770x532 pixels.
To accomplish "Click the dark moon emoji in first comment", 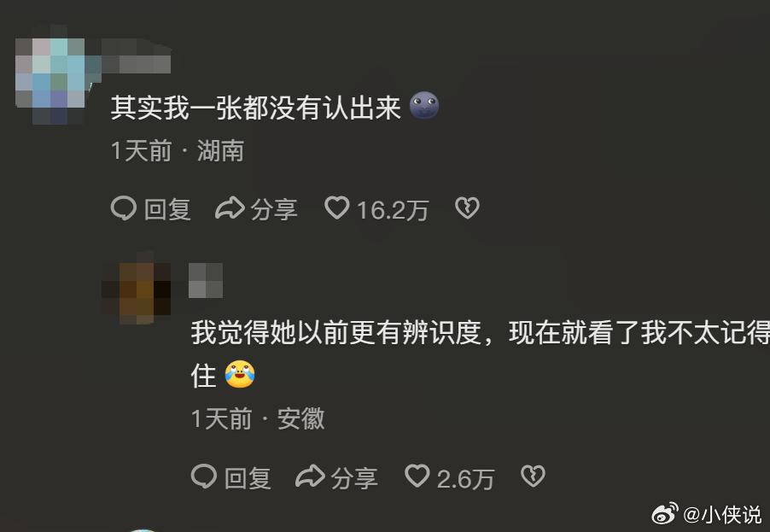I will point(424,105).
